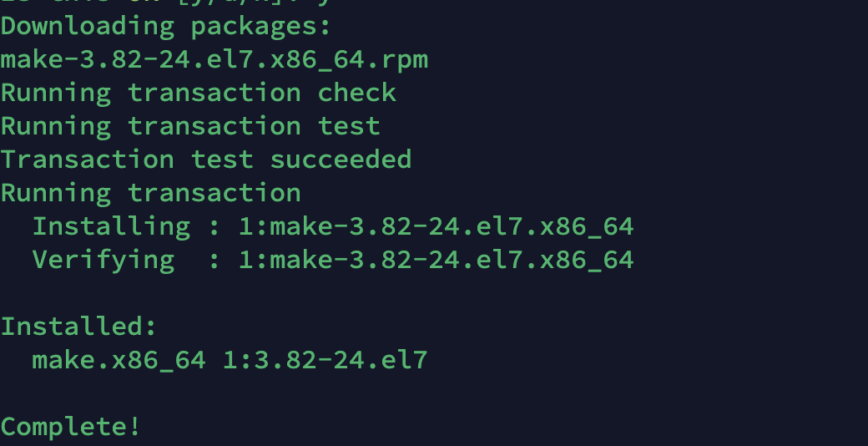Viewport: 868px width, 446px height.
Task: Click the "Installed:" heading
Action: pos(78,327)
